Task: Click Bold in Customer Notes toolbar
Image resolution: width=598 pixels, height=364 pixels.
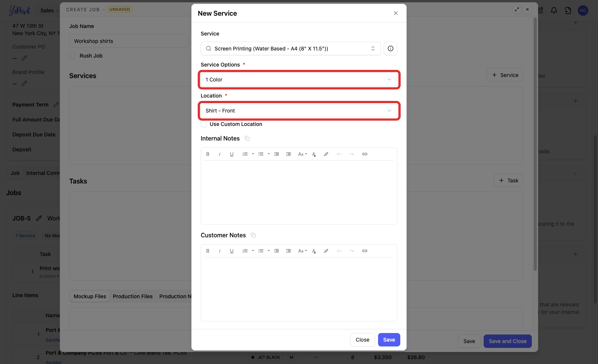Action: tap(208, 251)
